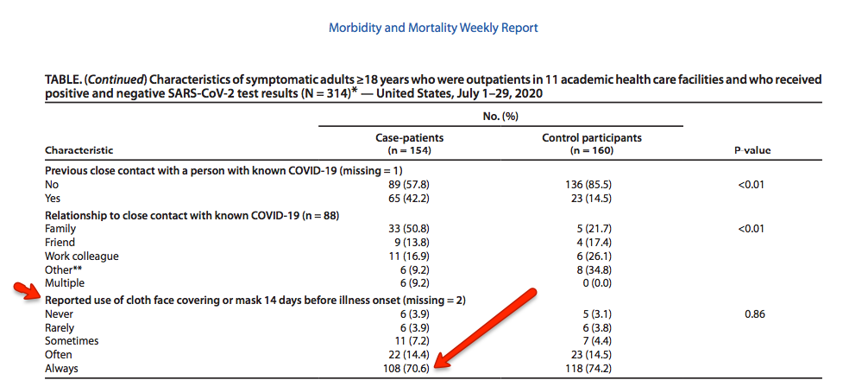Select the Work colleague row label
Image resolution: width=868 pixels, height=380 pixels.
(82, 256)
